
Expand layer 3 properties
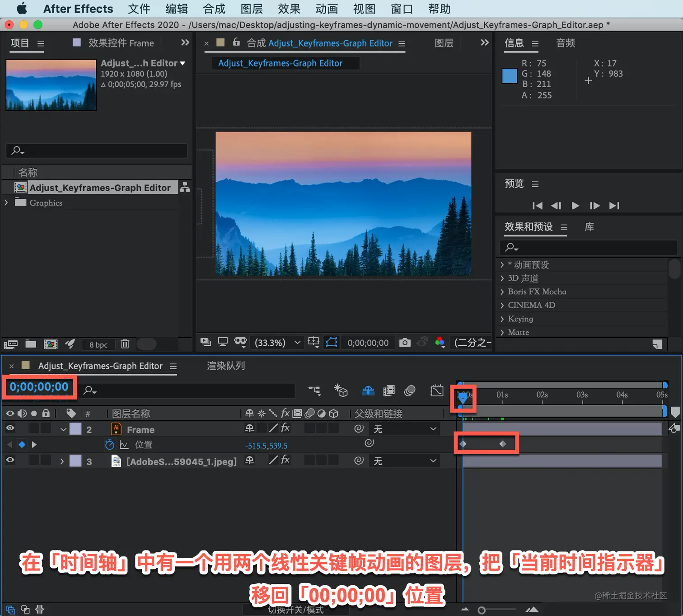62,461
